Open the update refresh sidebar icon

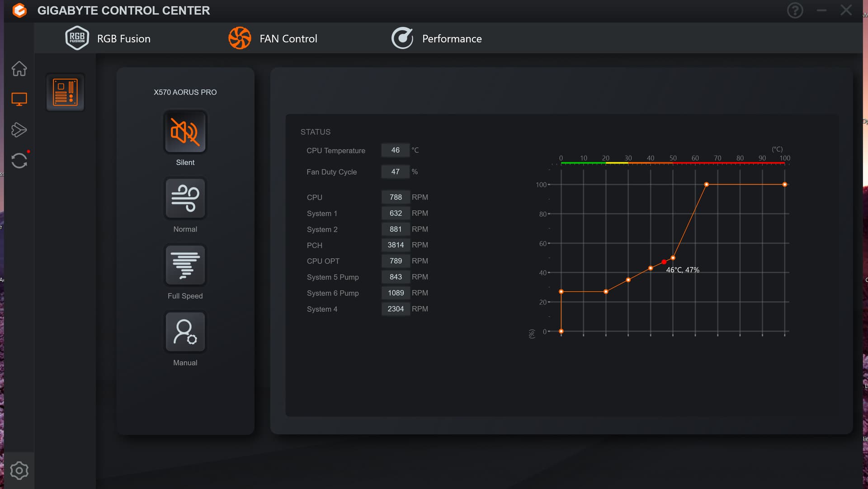pyautogui.click(x=19, y=161)
